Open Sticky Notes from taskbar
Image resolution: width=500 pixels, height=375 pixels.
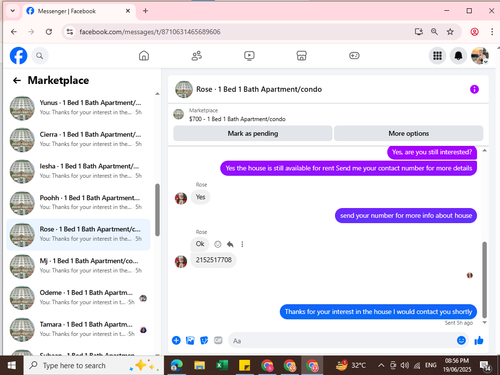(x=244, y=366)
